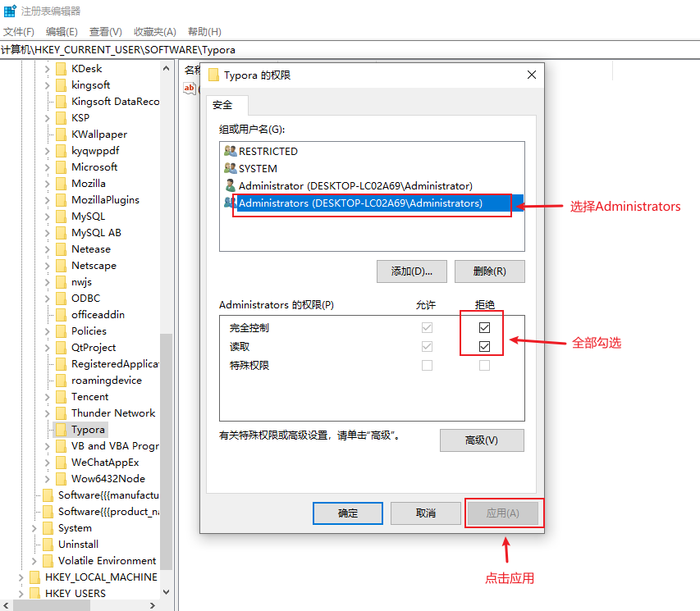Screen dimensions: 700x611
Task: Expand the kingsoft tree node
Action: click(48, 85)
